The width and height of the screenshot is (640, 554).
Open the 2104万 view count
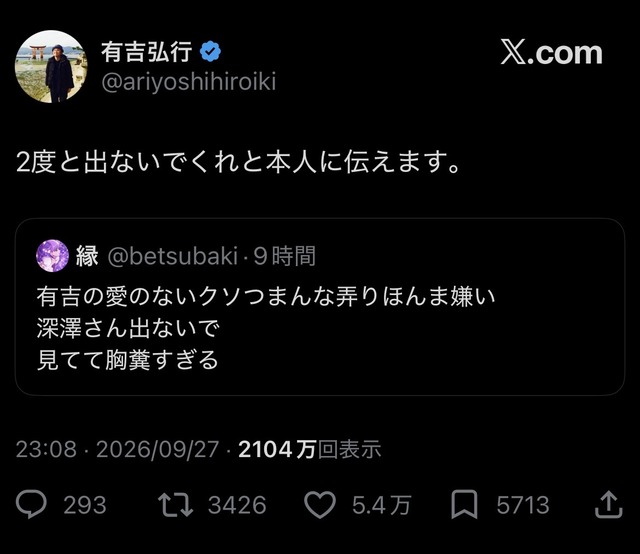point(310,449)
